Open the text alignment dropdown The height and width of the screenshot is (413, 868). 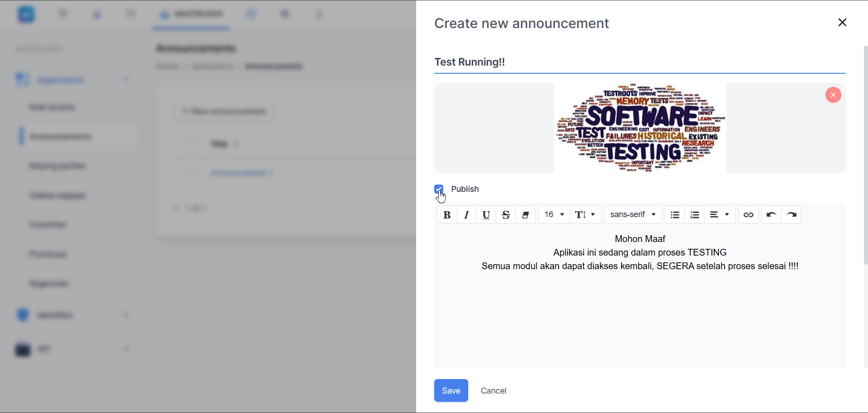720,214
